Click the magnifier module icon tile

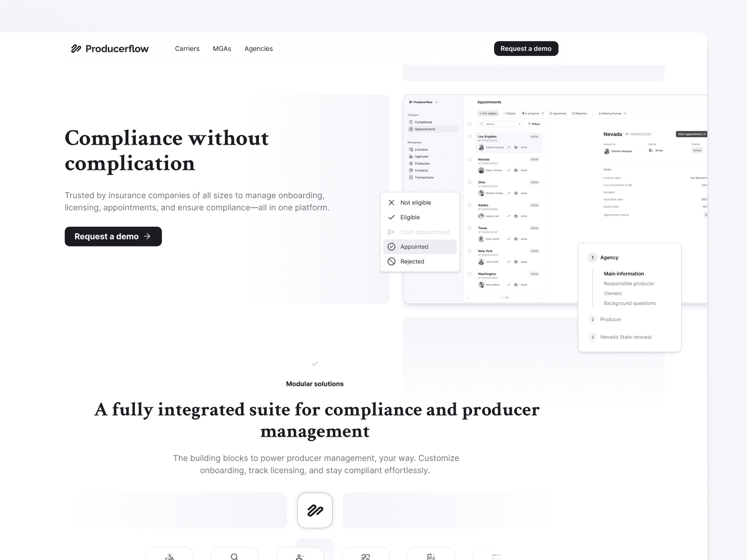point(234,554)
